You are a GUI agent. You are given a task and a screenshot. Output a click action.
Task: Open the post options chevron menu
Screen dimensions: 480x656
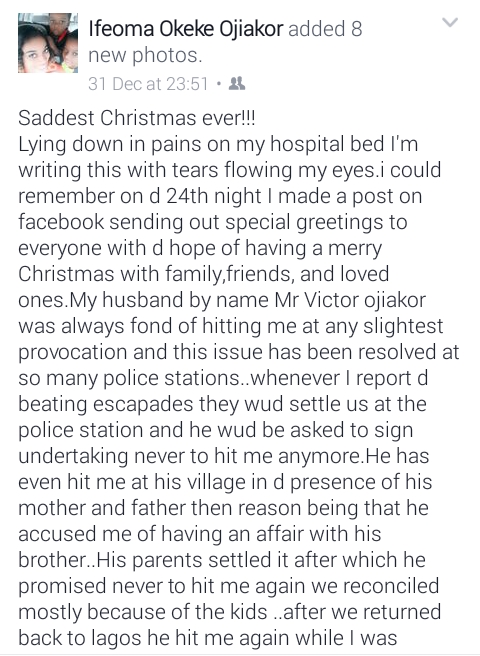pyautogui.click(x=450, y=22)
